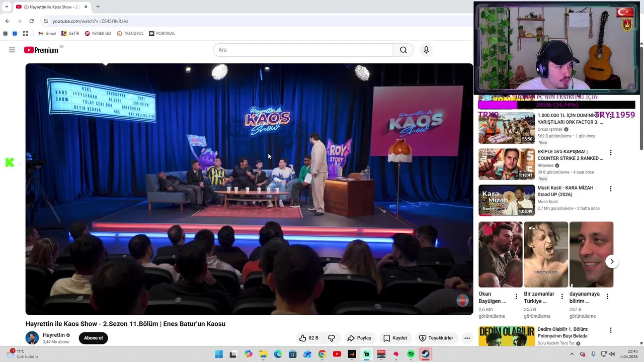Open Okan Bayülgen short

click(501, 254)
